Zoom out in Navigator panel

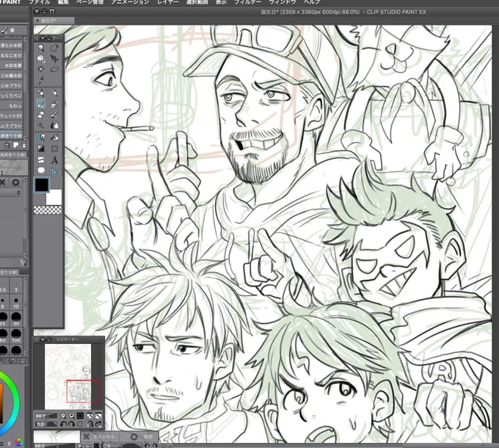(x=63, y=416)
